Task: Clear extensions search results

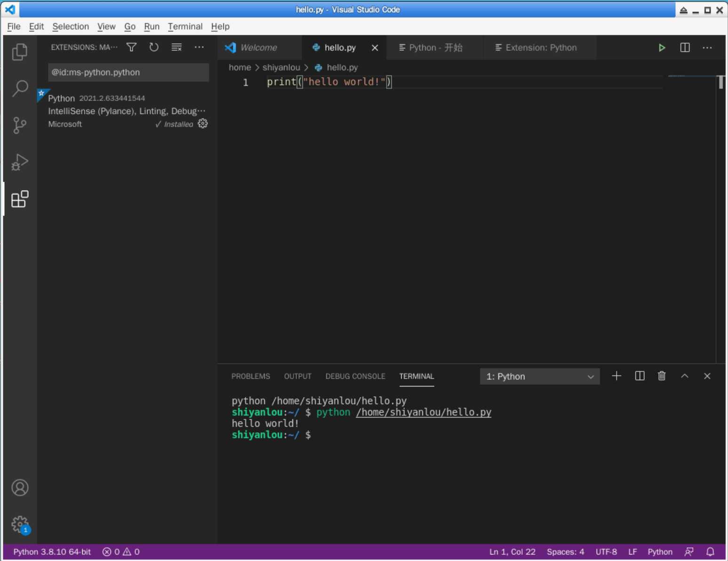Action: (x=176, y=47)
